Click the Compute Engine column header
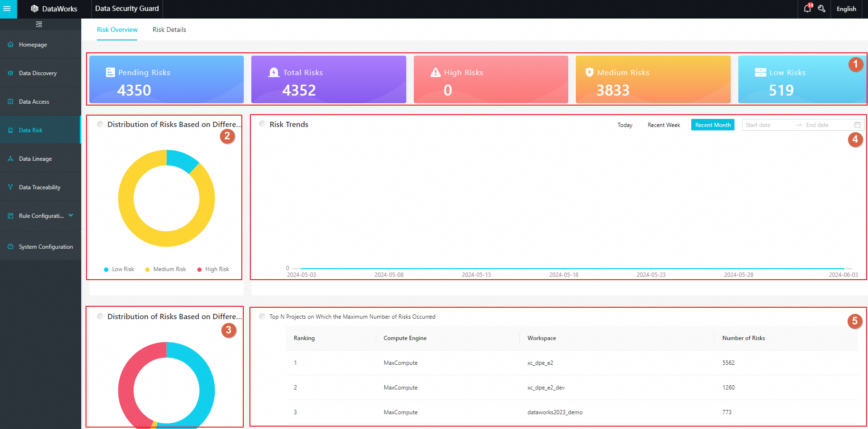 coord(405,338)
